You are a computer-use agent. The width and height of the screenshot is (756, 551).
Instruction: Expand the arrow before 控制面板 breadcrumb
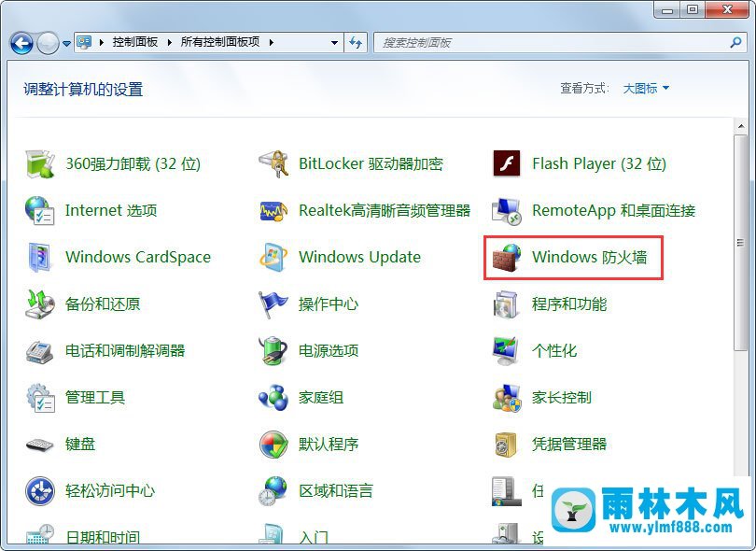[101, 42]
